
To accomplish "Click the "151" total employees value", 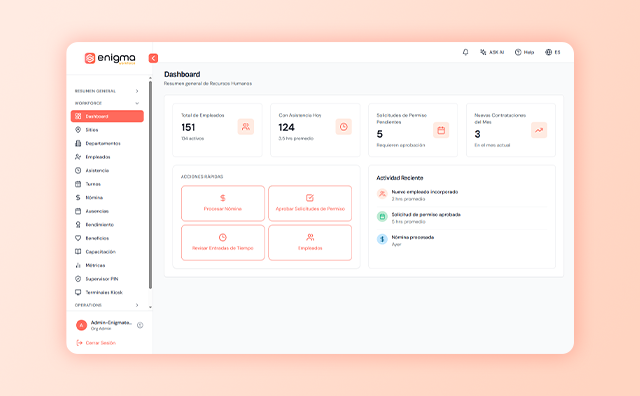I will [188, 127].
